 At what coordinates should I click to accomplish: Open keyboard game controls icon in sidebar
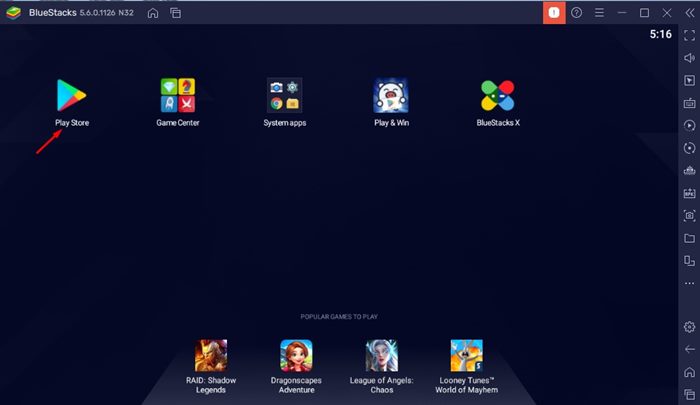click(x=689, y=103)
